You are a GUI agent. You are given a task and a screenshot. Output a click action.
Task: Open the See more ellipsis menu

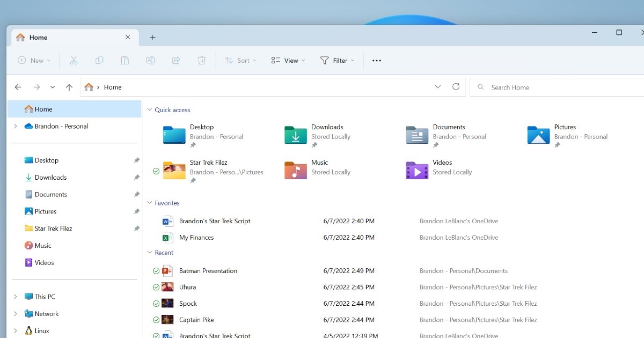(x=377, y=61)
